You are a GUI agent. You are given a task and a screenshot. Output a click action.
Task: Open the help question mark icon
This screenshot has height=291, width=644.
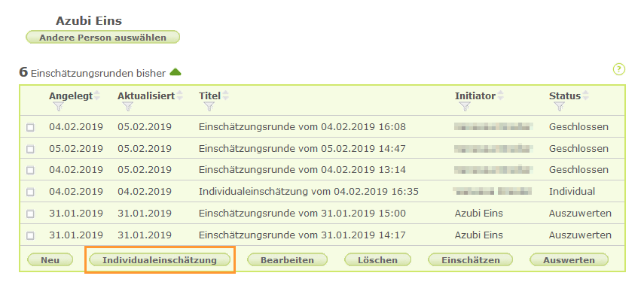click(619, 69)
